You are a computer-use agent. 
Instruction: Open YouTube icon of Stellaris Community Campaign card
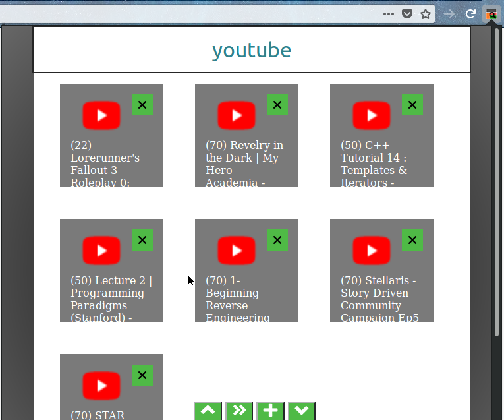click(x=372, y=250)
